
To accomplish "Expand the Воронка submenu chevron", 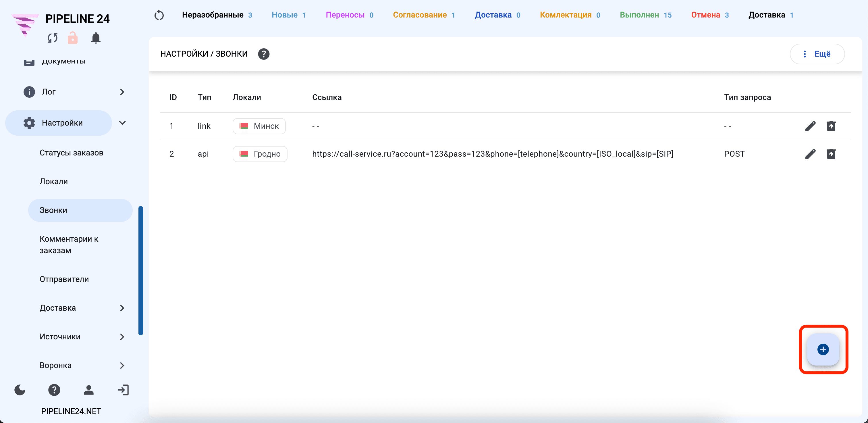I will click(x=122, y=365).
